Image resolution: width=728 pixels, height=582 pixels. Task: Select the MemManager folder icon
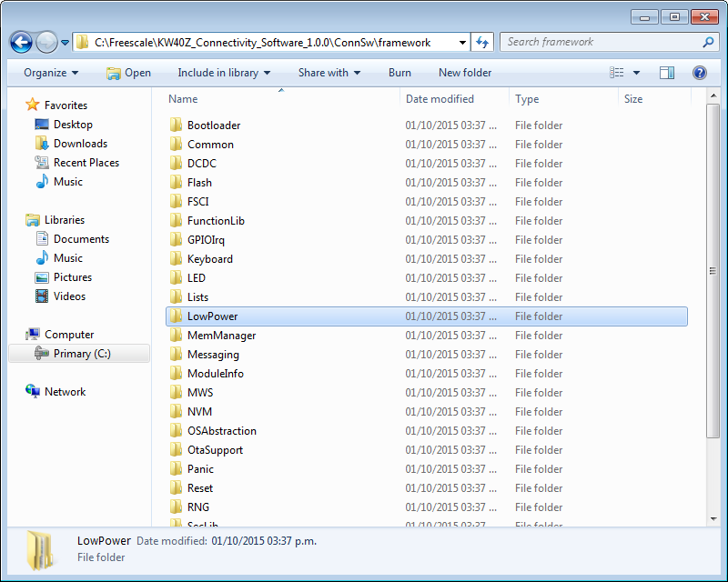[x=176, y=335]
